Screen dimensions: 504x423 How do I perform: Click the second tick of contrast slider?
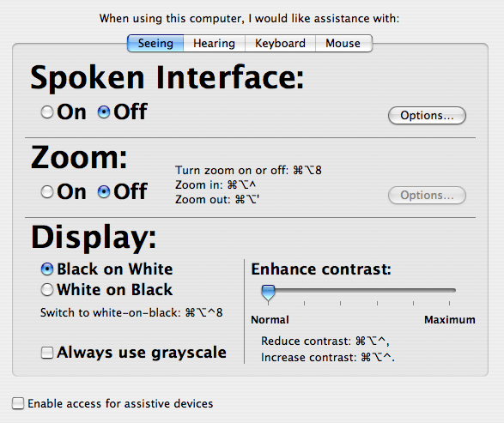(x=305, y=303)
